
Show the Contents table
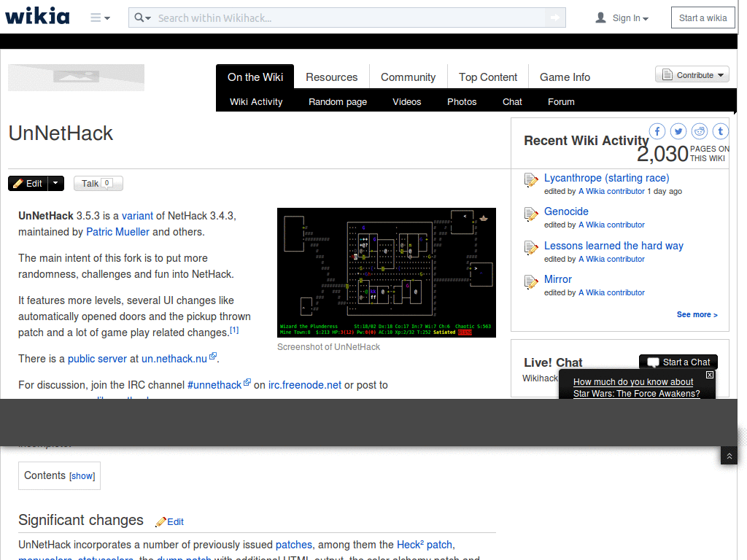(82, 475)
